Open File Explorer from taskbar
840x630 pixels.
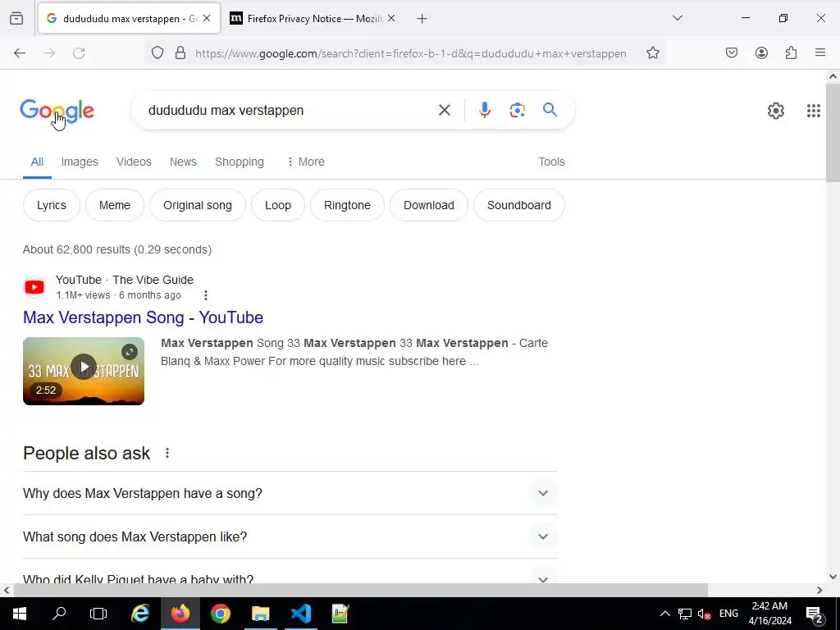click(260, 614)
